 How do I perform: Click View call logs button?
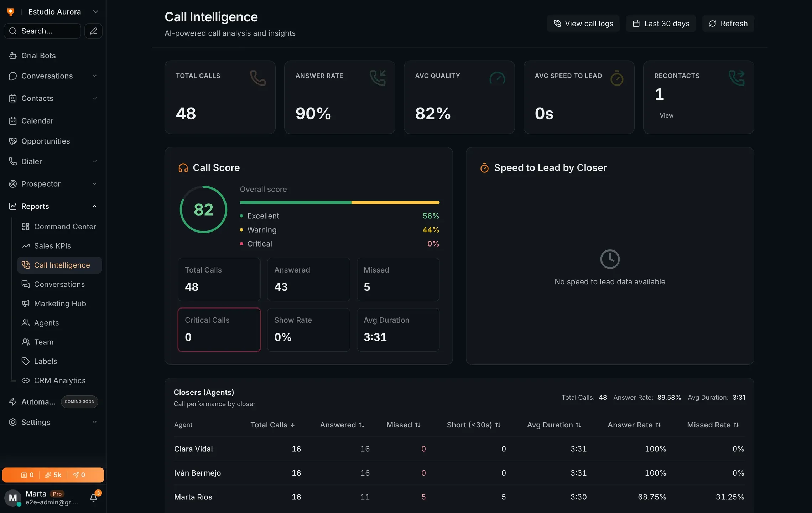click(583, 24)
